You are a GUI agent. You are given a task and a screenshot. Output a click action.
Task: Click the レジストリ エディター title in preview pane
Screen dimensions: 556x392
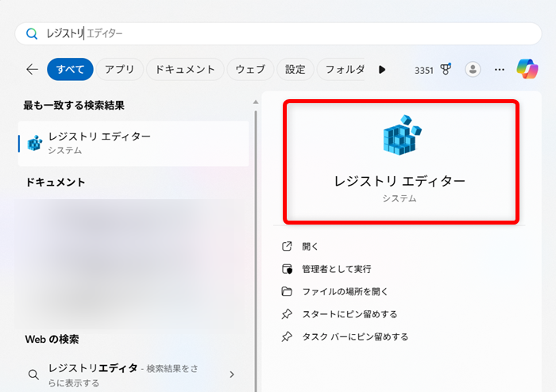coord(400,181)
